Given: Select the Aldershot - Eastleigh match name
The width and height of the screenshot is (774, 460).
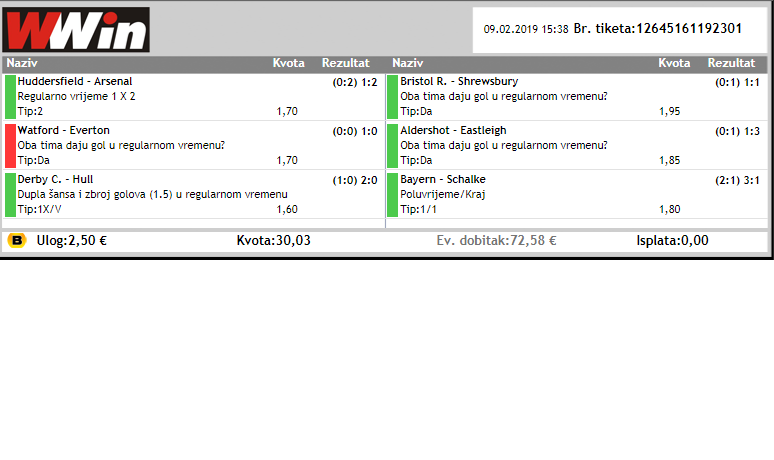Looking at the screenshot, I should [453, 130].
